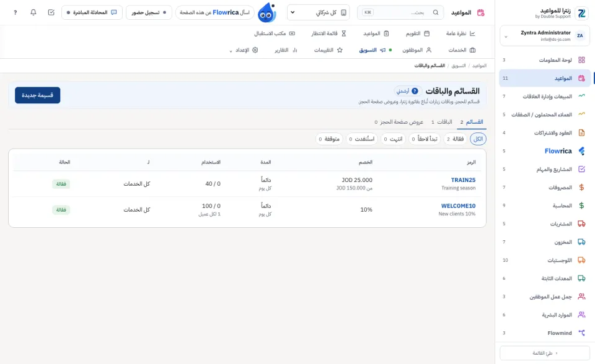595x364 pixels.
Task: Switch to القسائم tab
Action: (x=472, y=122)
